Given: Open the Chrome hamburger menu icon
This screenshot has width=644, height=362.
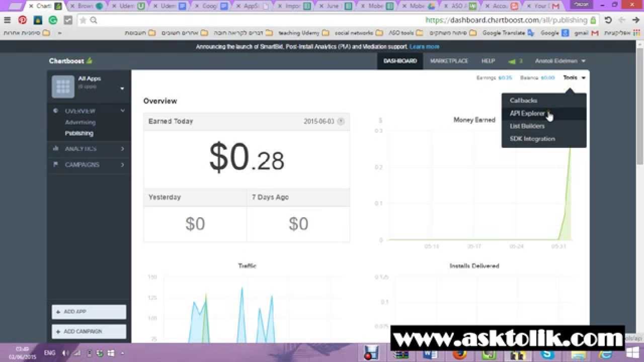Looking at the screenshot, I should (7, 20).
